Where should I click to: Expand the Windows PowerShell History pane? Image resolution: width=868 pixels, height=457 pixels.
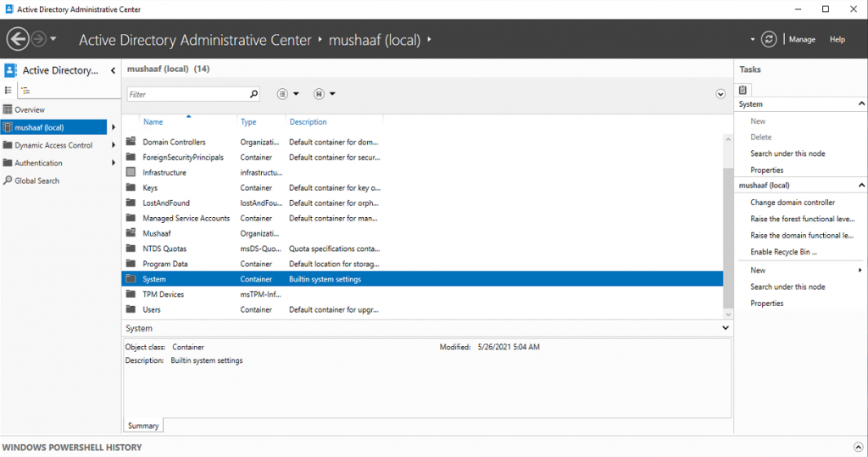(x=858, y=447)
